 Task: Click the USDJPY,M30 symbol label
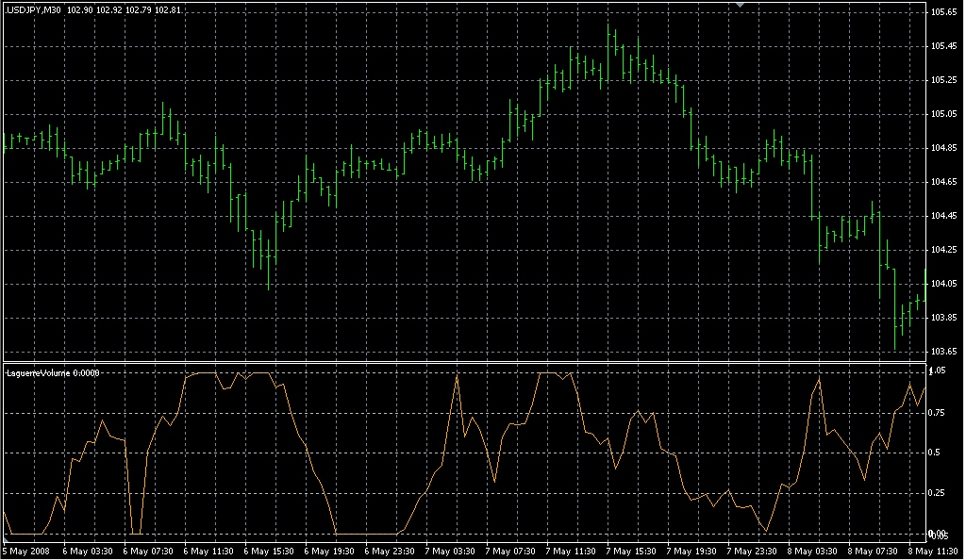[x=34, y=9]
